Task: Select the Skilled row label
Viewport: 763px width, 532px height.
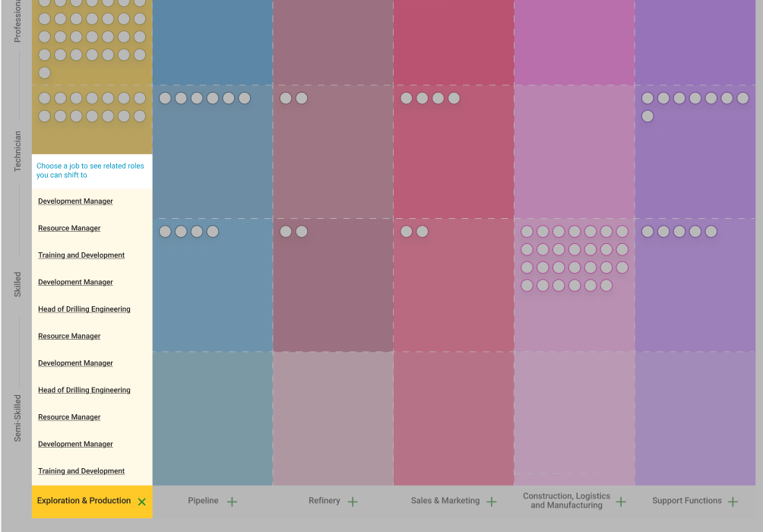Action: tap(16, 282)
